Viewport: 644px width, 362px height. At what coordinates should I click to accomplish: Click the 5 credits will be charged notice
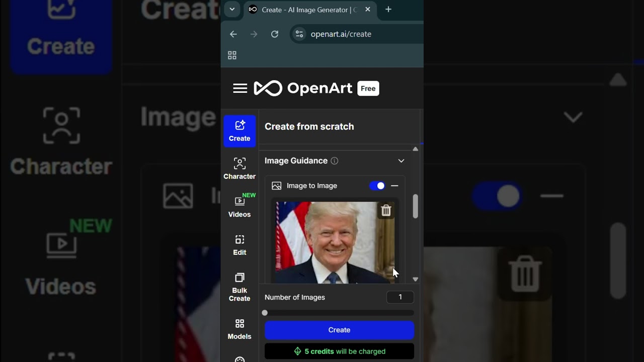339,351
